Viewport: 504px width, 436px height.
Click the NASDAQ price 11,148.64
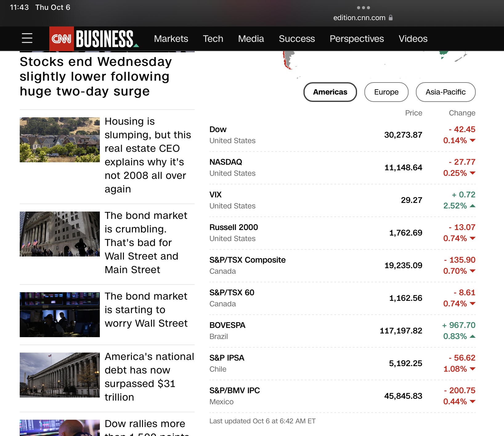click(x=403, y=168)
